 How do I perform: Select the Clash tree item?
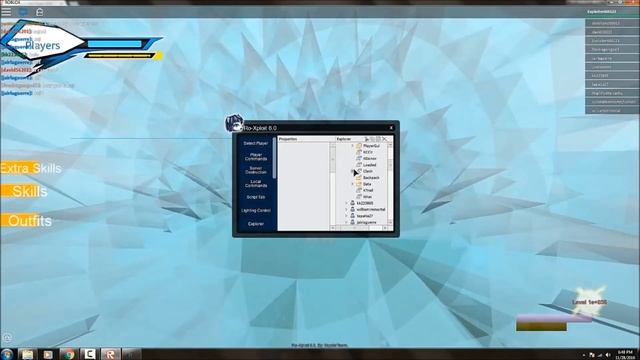pos(368,171)
